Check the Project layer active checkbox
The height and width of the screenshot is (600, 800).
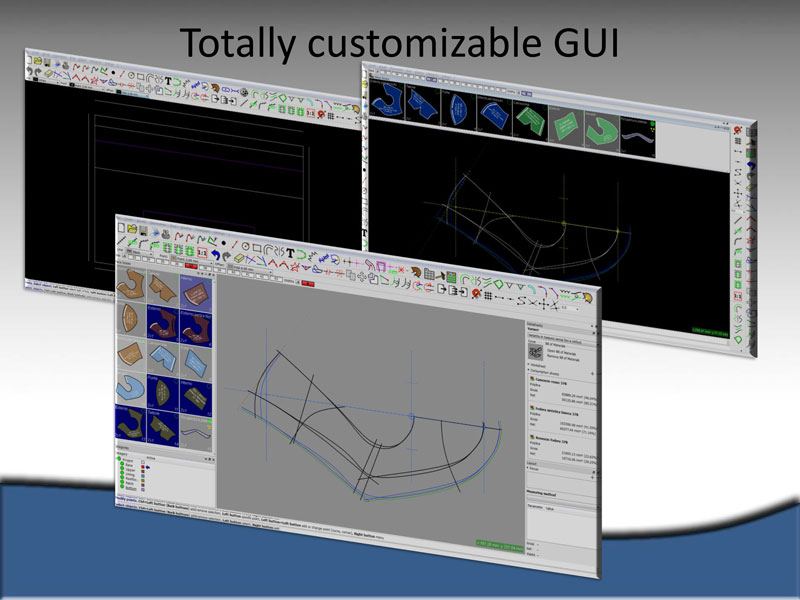pyautogui.click(x=143, y=462)
